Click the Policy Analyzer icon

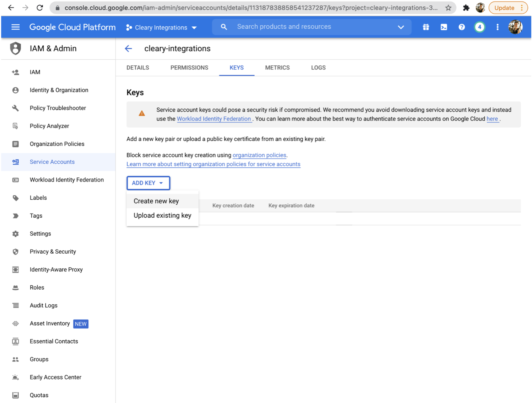click(x=15, y=126)
